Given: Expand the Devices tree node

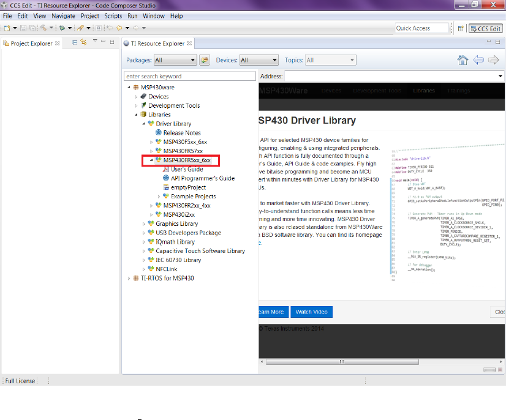Looking at the screenshot, I should pos(136,97).
